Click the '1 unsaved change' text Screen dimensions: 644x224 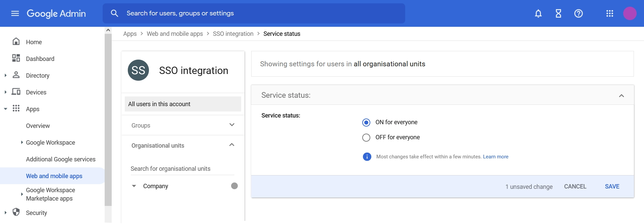529,187
